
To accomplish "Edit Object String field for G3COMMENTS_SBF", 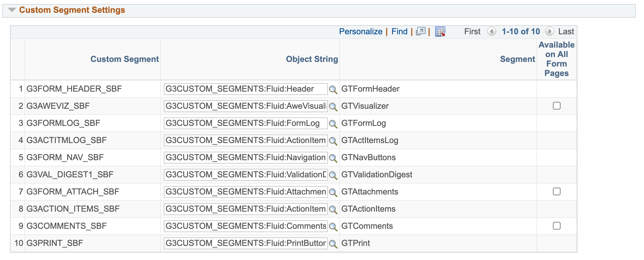I will coord(246,226).
